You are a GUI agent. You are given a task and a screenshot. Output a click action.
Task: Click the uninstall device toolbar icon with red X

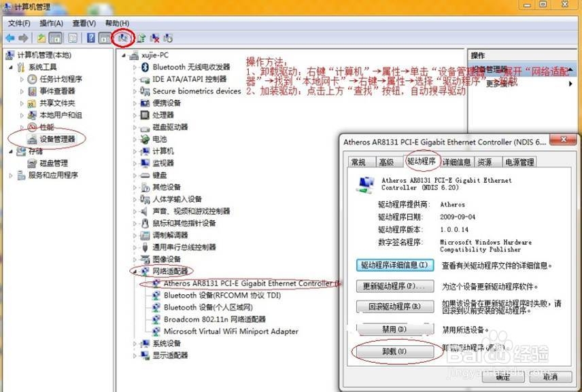point(155,38)
